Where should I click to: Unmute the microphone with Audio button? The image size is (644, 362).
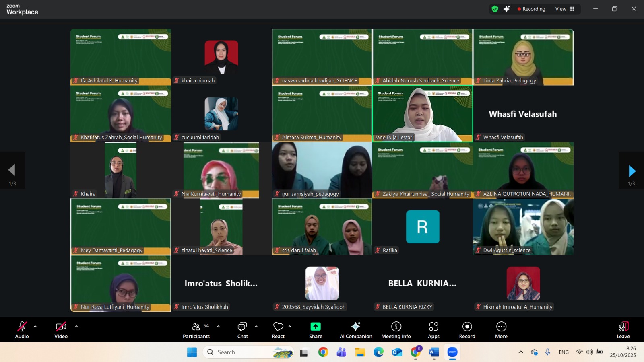click(22, 330)
